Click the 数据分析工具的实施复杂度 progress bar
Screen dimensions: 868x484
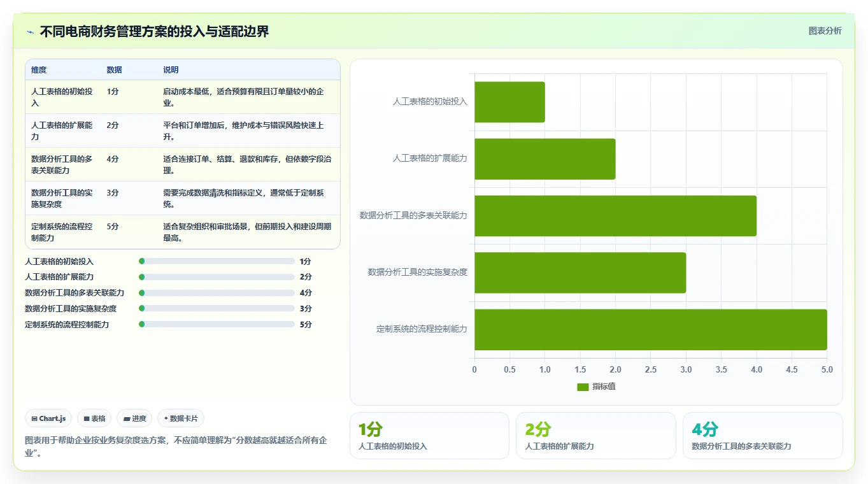217,309
